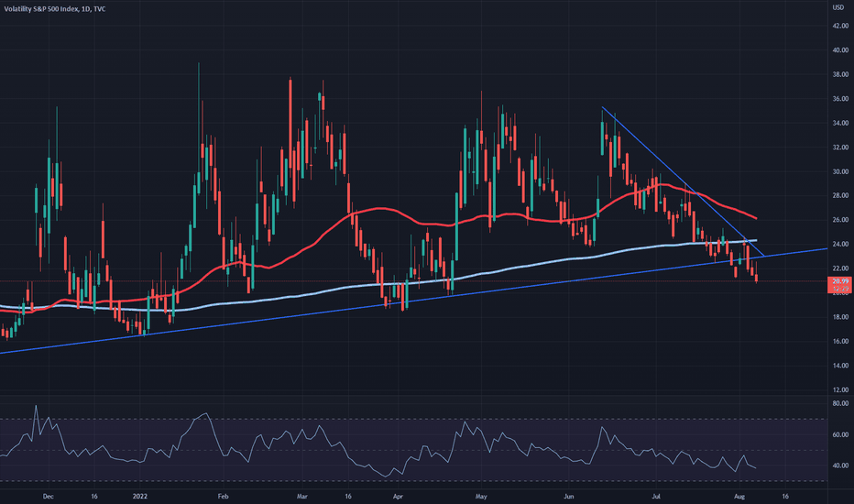Click the 32.00 price axis label
Image resolution: width=854 pixels, height=504 pixels.
(x=840, y=148)
